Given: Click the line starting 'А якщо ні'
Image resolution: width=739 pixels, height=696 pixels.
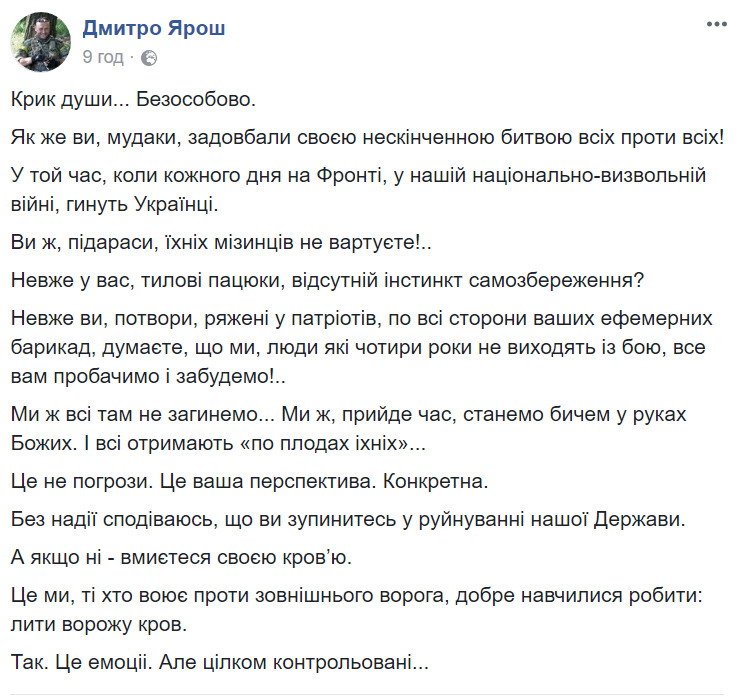Looking at the screenshot, I should [x=181, y=558].
